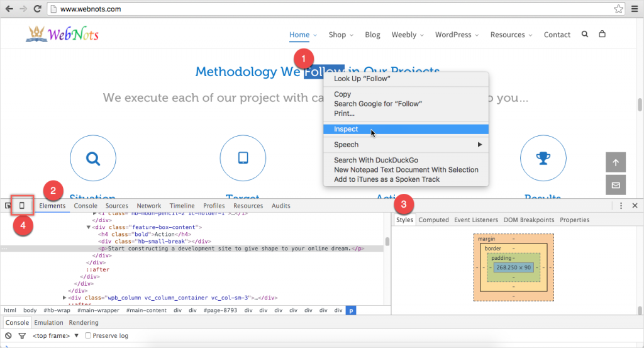
Task: Click the console filter funnel icon
Action: click(21, 335)
